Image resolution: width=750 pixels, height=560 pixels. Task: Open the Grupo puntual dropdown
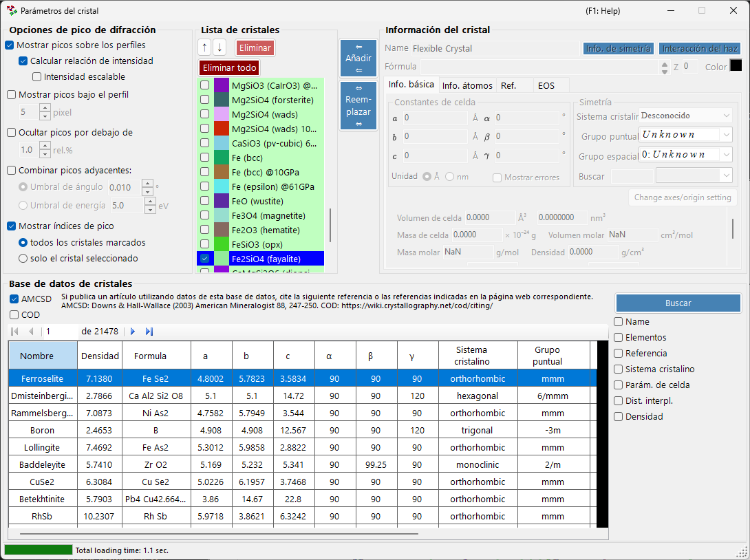pyautogui.click(x=686, y=135)
